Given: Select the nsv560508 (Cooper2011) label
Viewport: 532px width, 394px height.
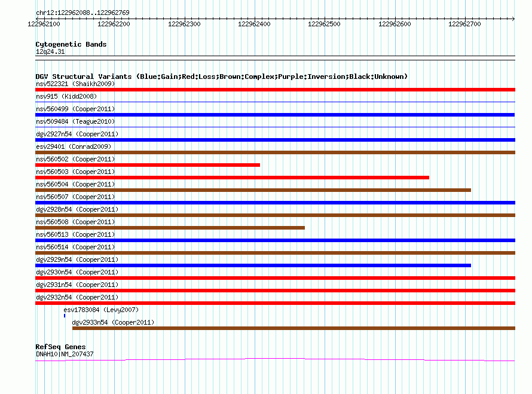Looking at the screenshot, I should click(75, 222).
